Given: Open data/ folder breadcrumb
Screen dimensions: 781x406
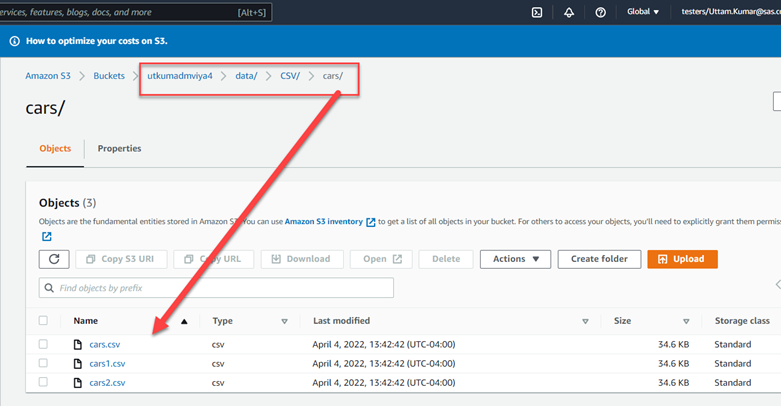Looking at the screenshot, I should (x=246, y=76).
